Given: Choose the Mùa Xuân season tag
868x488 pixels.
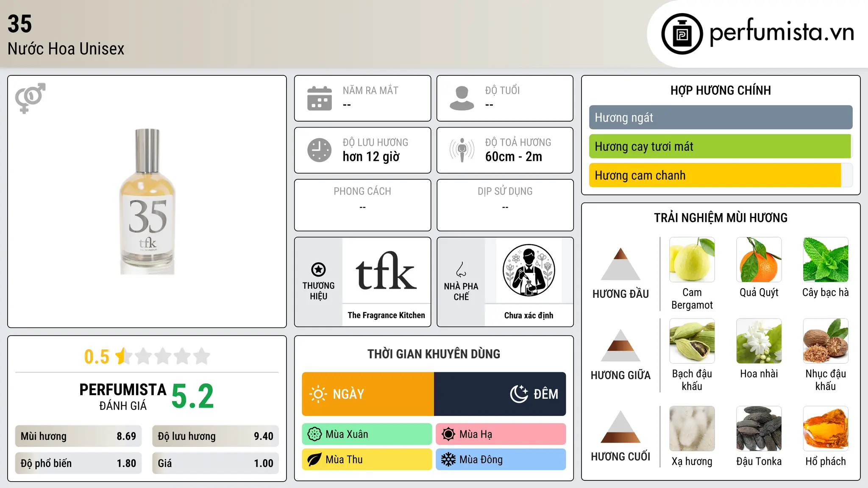Looking at the screenshot, I should click(367, 434).
